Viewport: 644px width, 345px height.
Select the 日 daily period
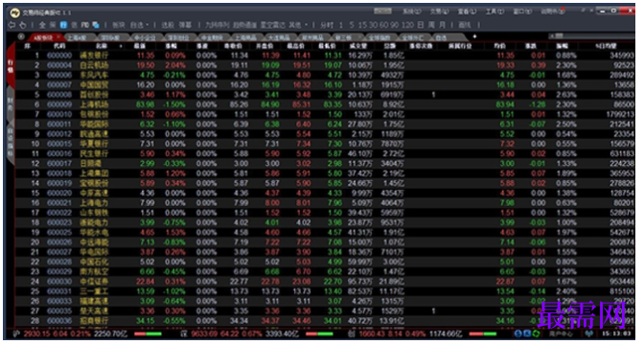pyautogui.click(x=421, y=25)
